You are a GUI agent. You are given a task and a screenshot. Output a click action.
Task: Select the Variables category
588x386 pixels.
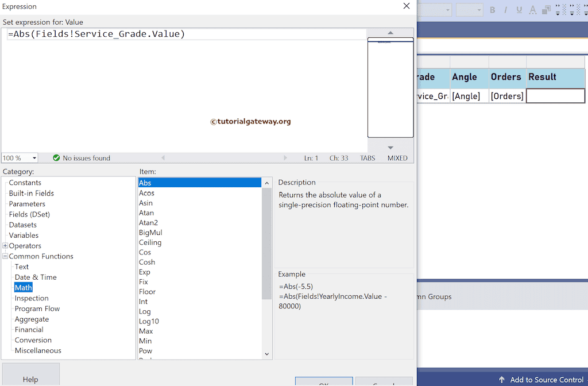[x=24, y=235]
